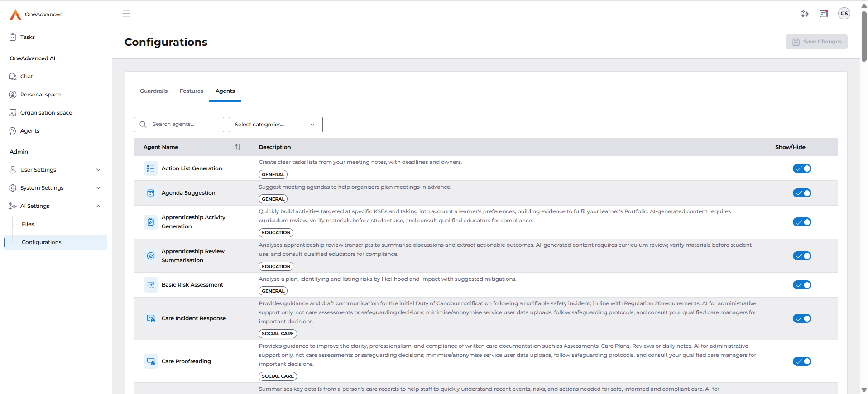Click the Agenda Suggestion agent icon
Image resolution: width=868 pixels, height=394 pixels.
pyautogui.click(x=151, y=193)
